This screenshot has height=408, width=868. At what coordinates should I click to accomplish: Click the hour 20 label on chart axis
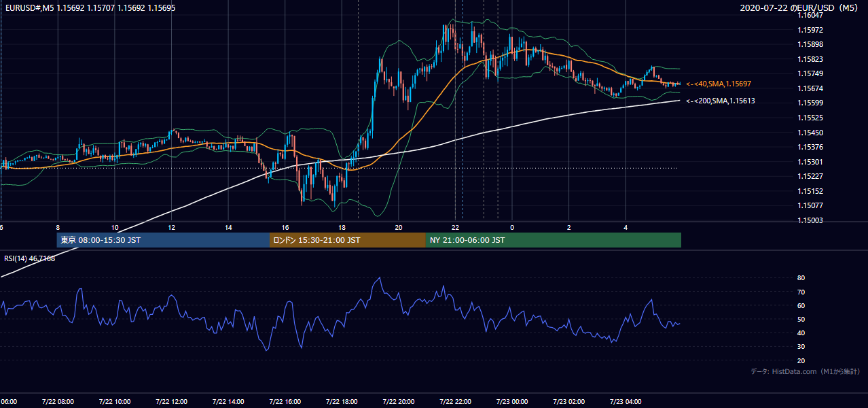[x=399, y=228]
